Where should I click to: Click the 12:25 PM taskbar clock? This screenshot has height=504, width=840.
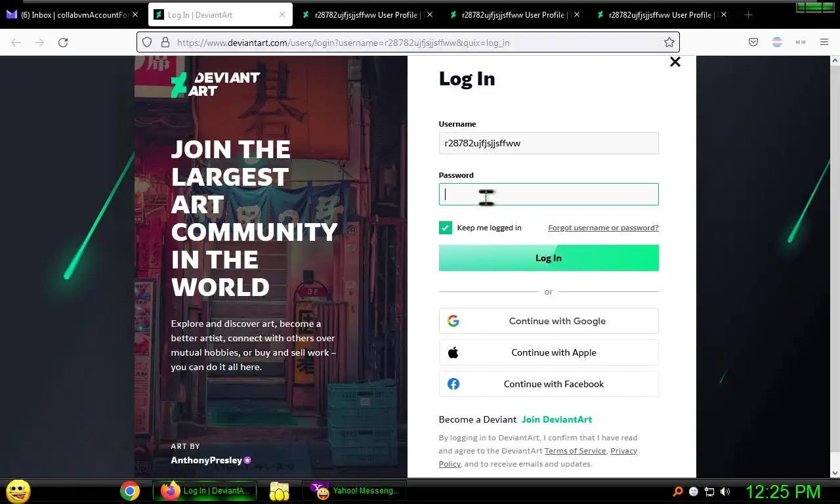coord(783,492)
